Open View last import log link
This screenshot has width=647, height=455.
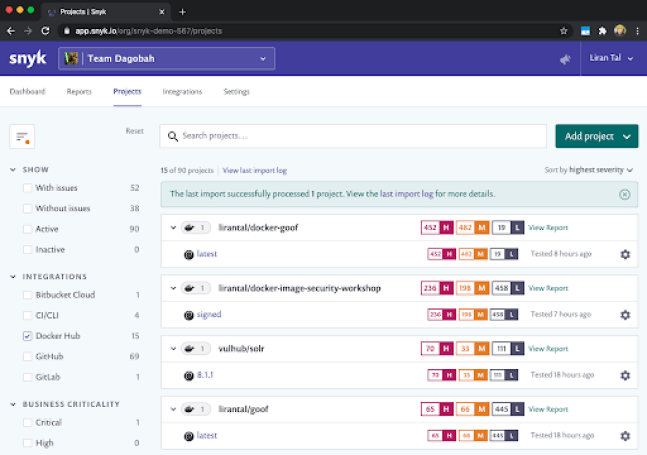[255, 170]
